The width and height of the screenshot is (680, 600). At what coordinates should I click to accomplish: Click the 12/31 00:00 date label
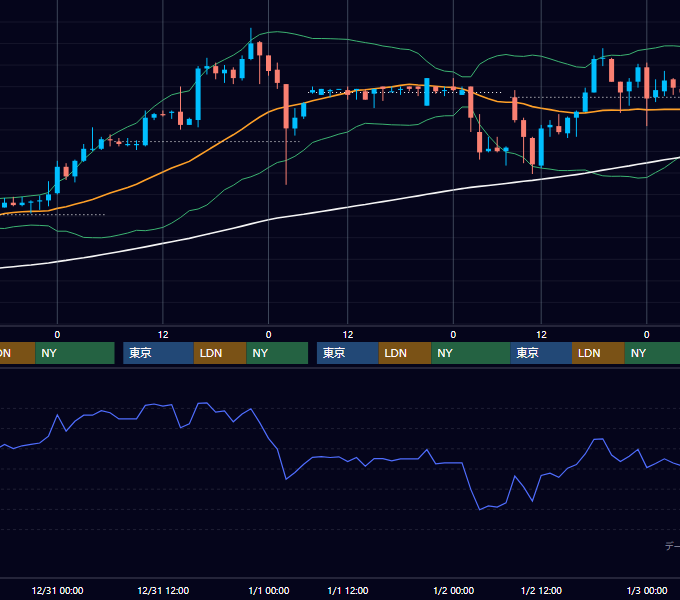(x=57, y=590)
